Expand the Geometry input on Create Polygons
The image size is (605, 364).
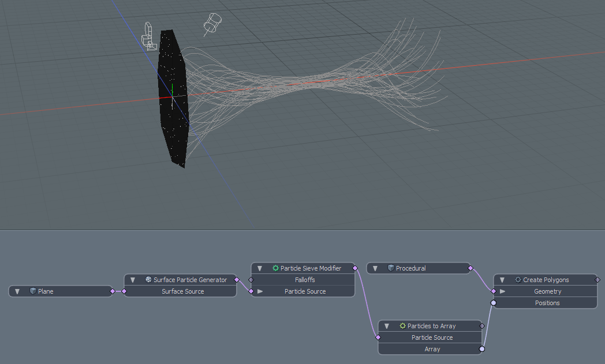click(502, 291)
